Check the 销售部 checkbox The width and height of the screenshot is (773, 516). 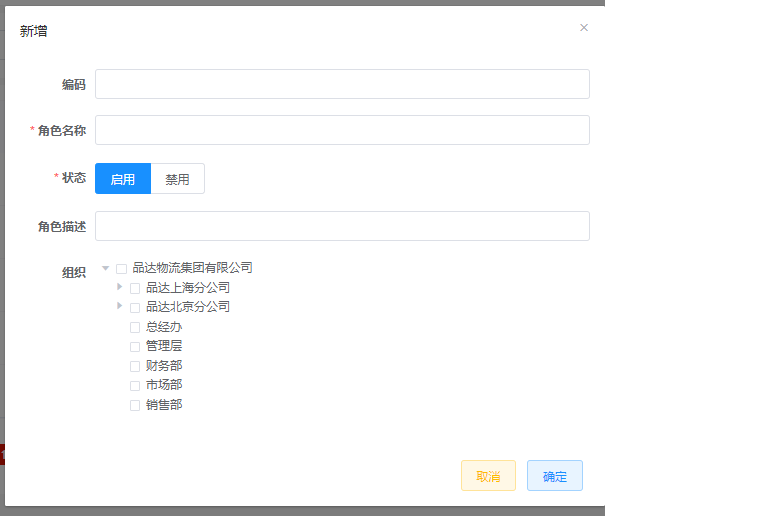135,405
